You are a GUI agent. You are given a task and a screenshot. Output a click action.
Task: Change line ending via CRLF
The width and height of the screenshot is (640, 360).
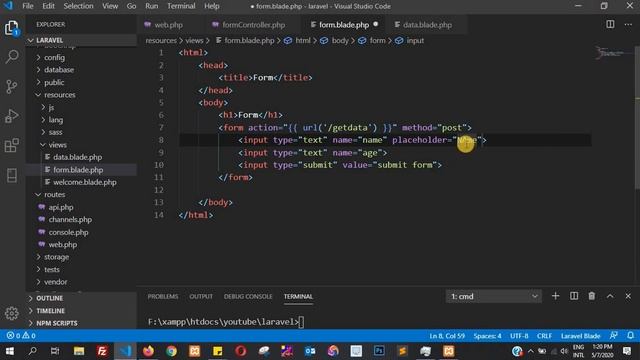coord(544,336)
